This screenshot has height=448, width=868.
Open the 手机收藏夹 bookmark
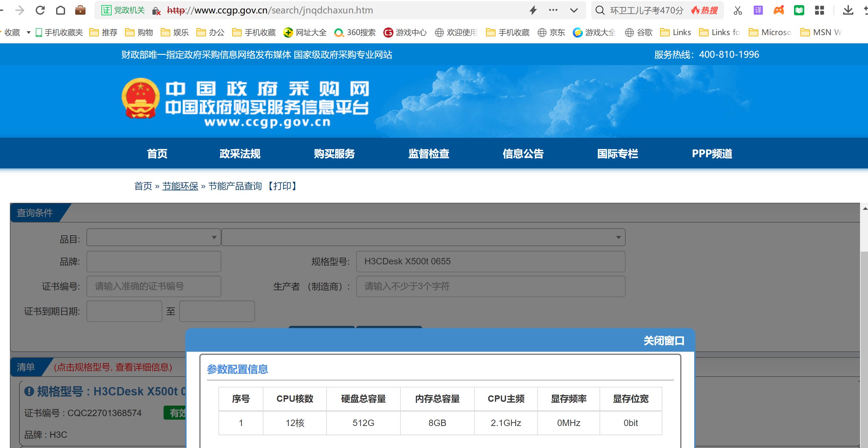tap(59, 33)
